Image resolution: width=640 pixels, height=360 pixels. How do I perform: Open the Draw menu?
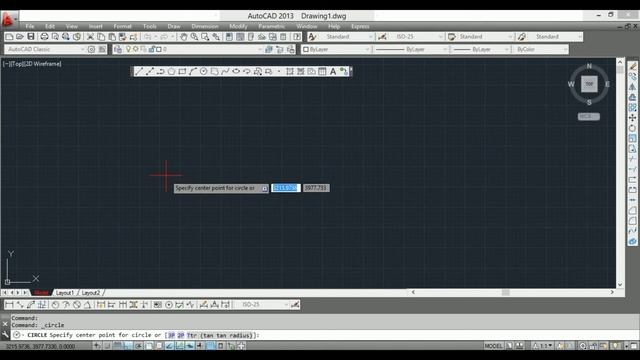pos(174,27)
